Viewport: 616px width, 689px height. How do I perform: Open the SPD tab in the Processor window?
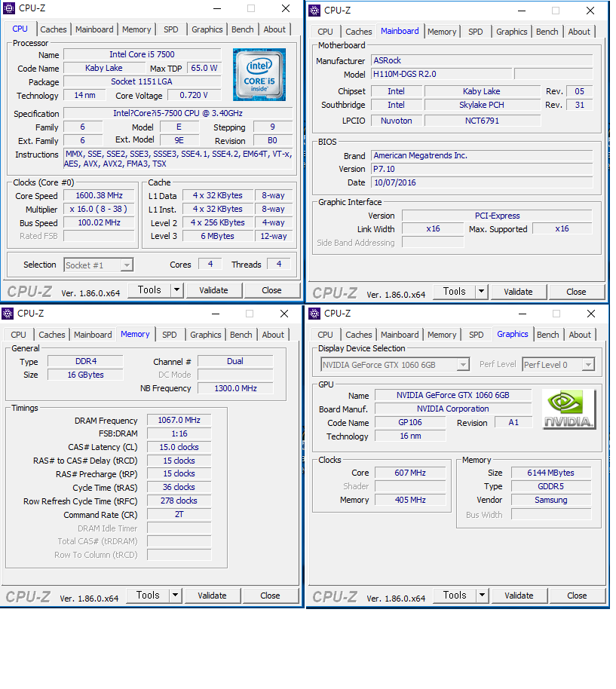171,29
